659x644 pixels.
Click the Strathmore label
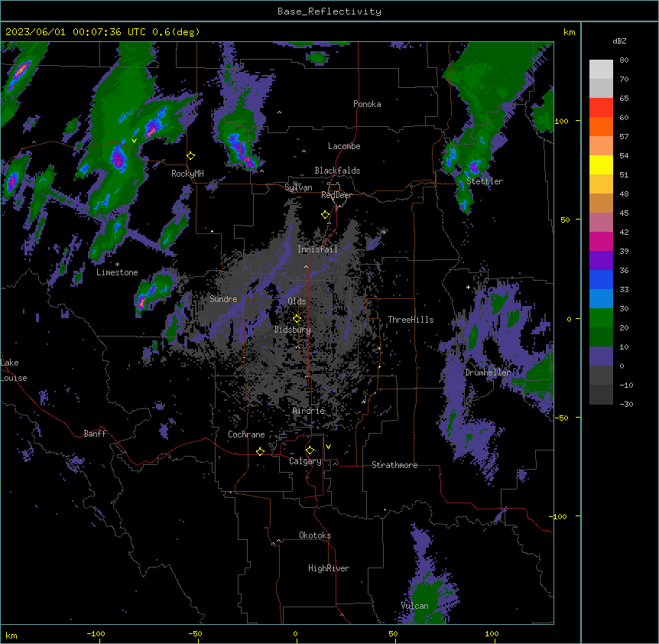click(x=394, y=465)
